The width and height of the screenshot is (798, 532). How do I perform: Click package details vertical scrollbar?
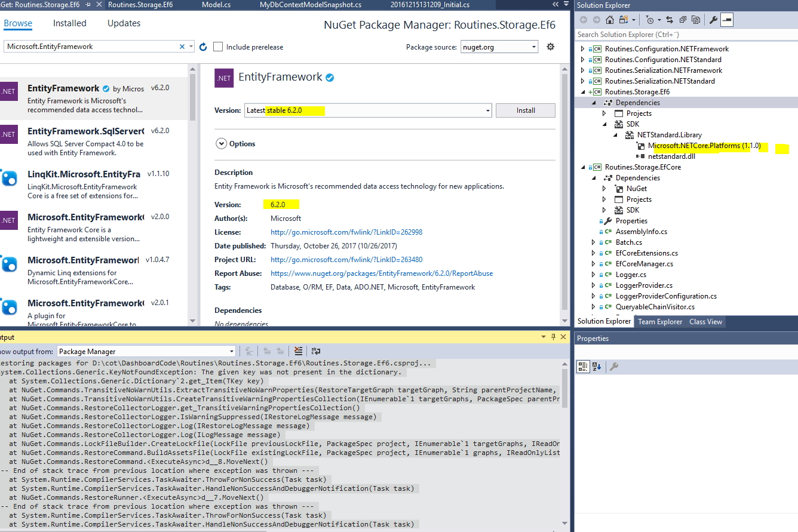[x=565, y=194]
